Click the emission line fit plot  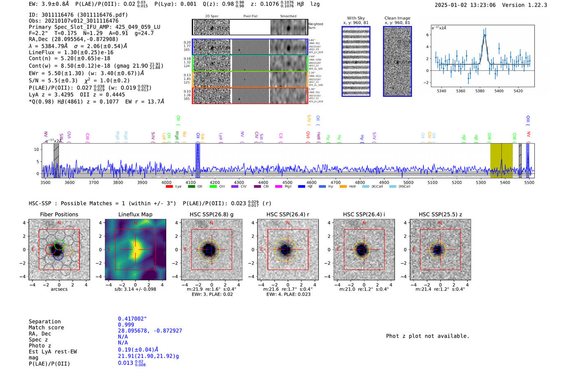click(x=482, y=56)
